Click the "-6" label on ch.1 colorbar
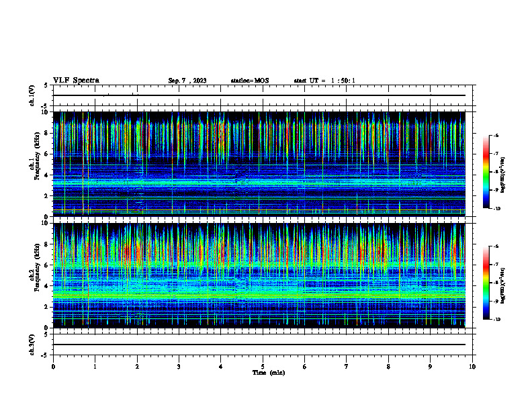Viewport: 532px width, 411px height. (x=496, y=136)
